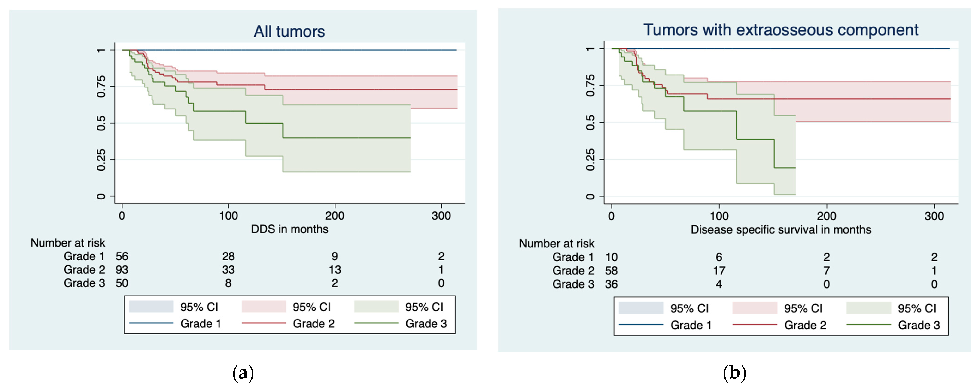
Task: Select the Grade 2 at-risk count 17
Action: coord(719,271)
